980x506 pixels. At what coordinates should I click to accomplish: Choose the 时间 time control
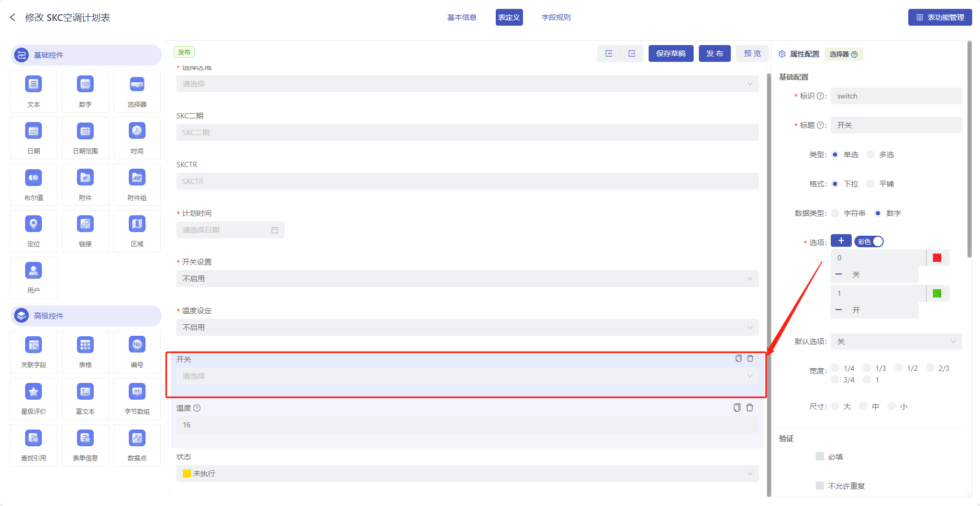(x=137, y=138)
